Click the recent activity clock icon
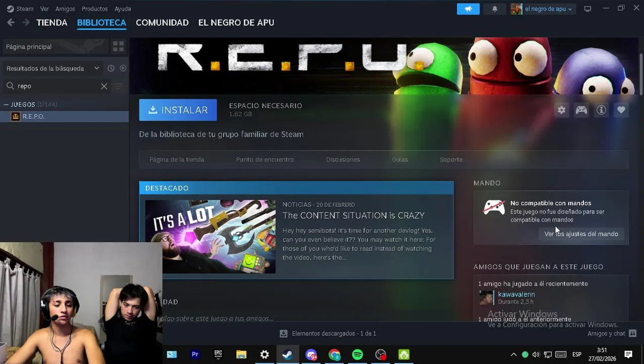 point(111,68)
